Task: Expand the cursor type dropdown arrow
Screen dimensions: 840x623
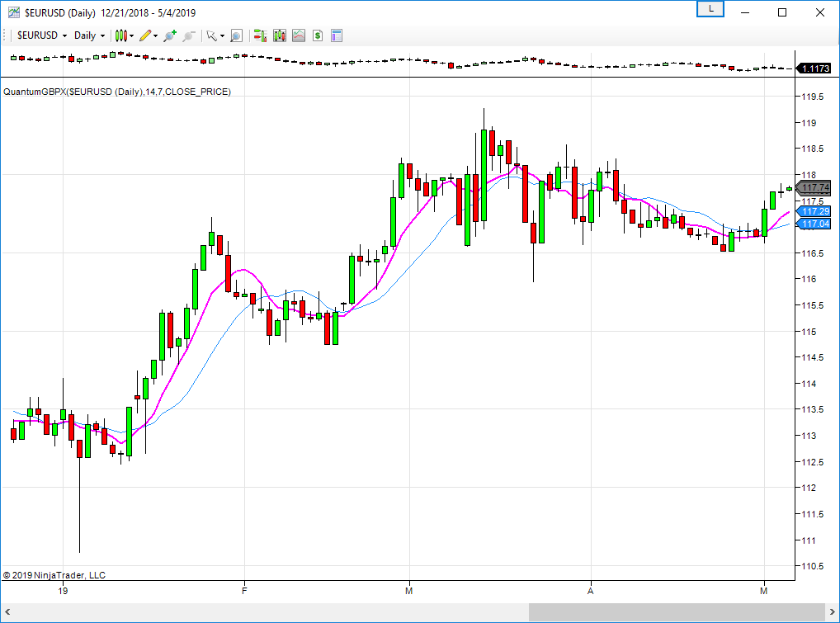Action: point(222,35)
